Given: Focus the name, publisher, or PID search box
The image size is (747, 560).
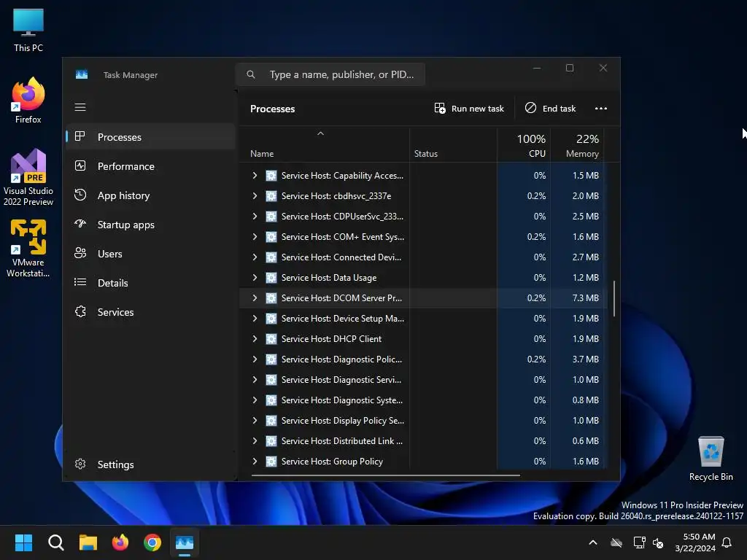Looking at the screenshot, I should (x=330, y=74).
